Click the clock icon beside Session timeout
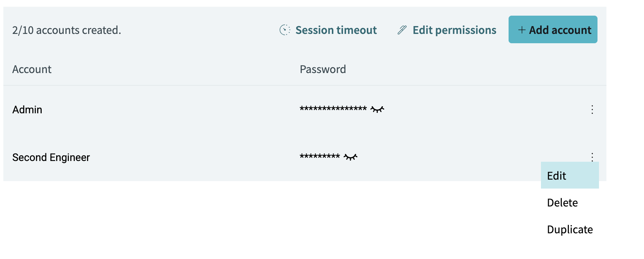This screenshot has width=644, height=259. pyautogui.click(x=285, y=30)
